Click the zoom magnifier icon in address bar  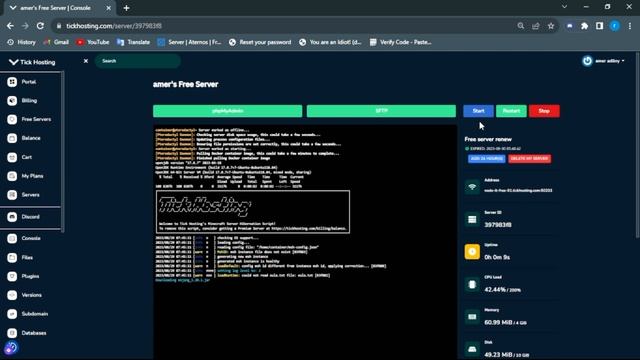pos(520,26)
